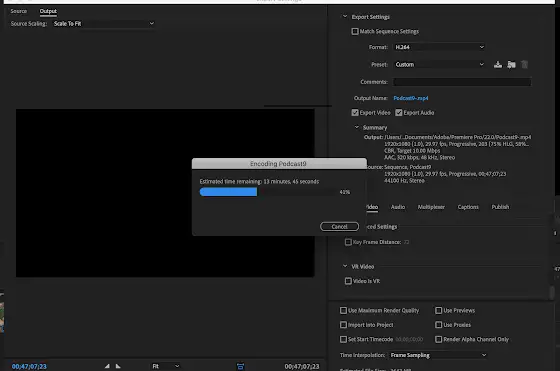The image size is (560, 371).
Task: Open the Preset dropdown showing Custom
Action: pos(439,65)
